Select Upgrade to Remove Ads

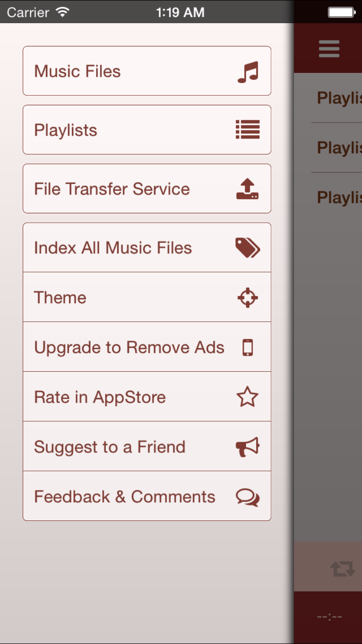tap(129, 348)
